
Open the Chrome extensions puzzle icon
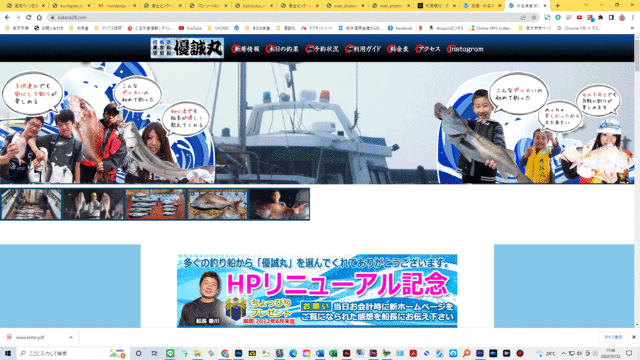pyautogui.click(x=600, y=18)
